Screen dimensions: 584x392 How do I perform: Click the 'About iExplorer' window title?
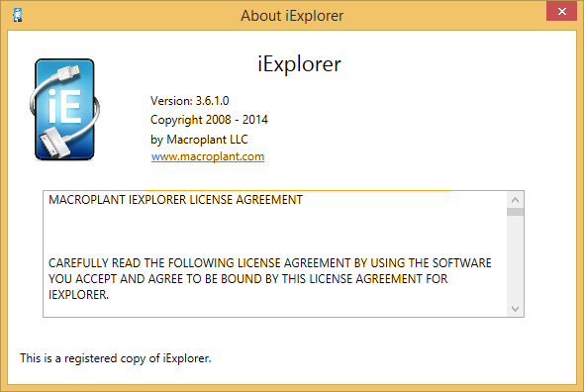(292, 16)
